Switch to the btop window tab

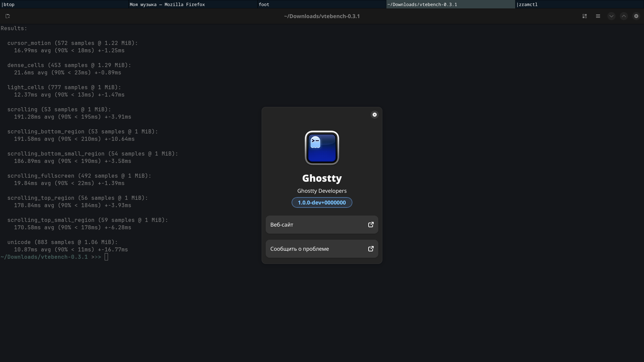pos(64,4)
